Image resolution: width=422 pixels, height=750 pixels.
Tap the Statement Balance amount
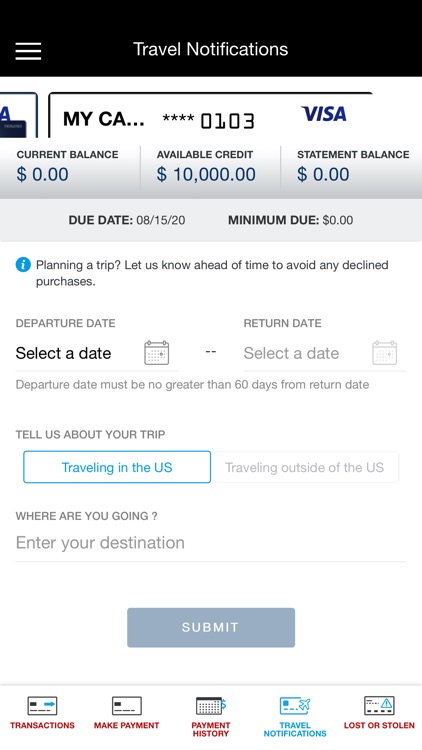click(323, 174)
